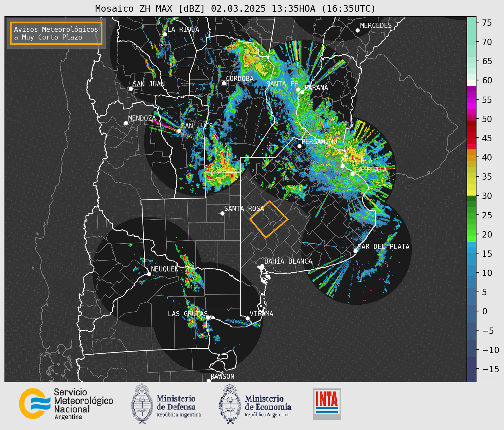This screenshot has width=504, height=430.
Task: Click the Ministerio de Economía text
Action: [x=268, y=406]
